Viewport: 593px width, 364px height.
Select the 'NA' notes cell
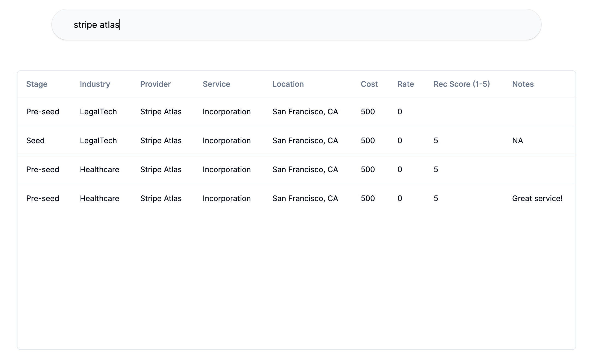pyautogui.click(x=518, y=141)
